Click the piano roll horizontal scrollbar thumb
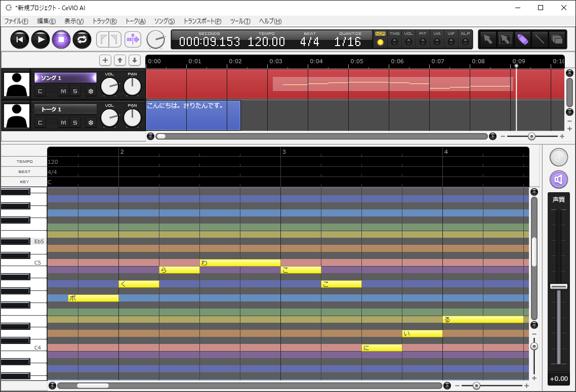This screenshot has width=576, height=392. pyautogui.click(x=93, y=386)
